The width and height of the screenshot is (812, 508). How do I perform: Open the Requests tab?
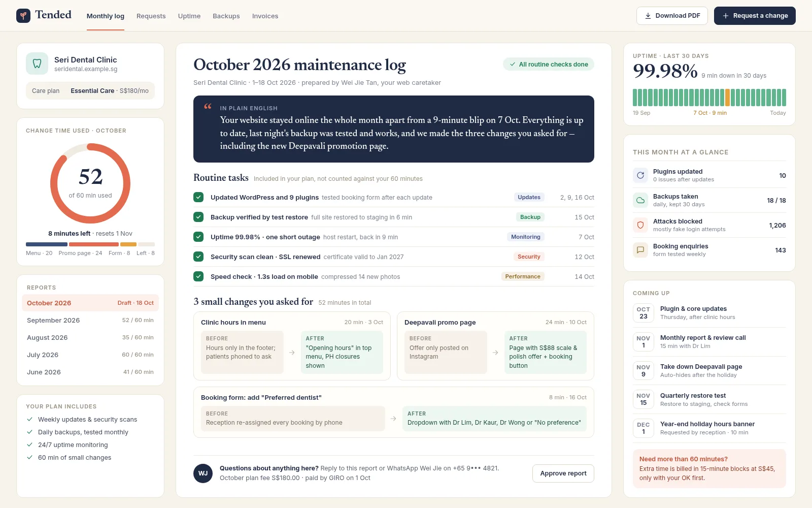point(151,16)
